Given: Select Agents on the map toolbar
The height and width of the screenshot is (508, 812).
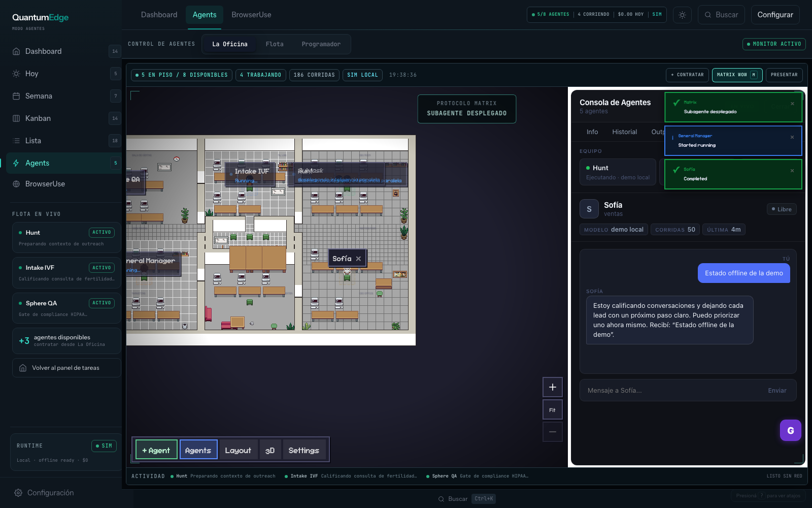Looking at the screenshot, I should click(198, 450).
